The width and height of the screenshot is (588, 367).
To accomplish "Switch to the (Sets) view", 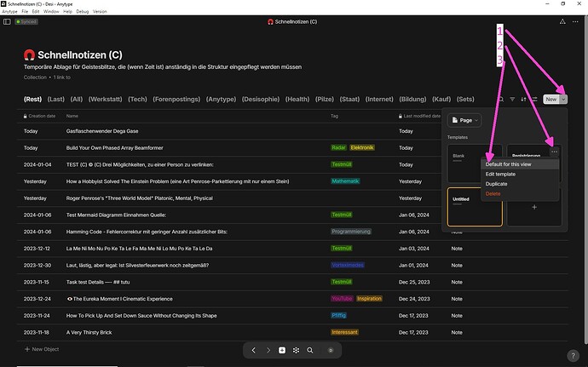I will point(465,100).
